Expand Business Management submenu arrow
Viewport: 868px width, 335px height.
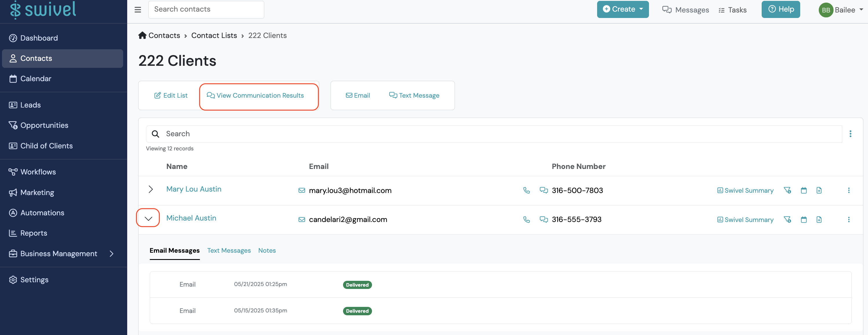(x=112, y=254)
